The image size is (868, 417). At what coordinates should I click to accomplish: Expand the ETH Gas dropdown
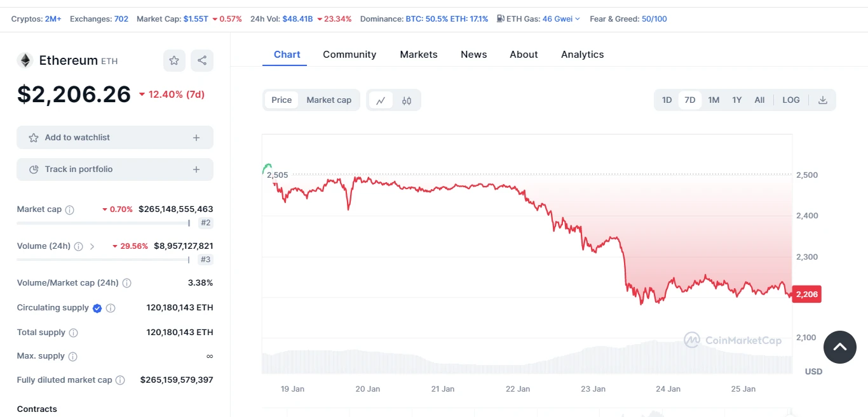(x=577, y=19)
